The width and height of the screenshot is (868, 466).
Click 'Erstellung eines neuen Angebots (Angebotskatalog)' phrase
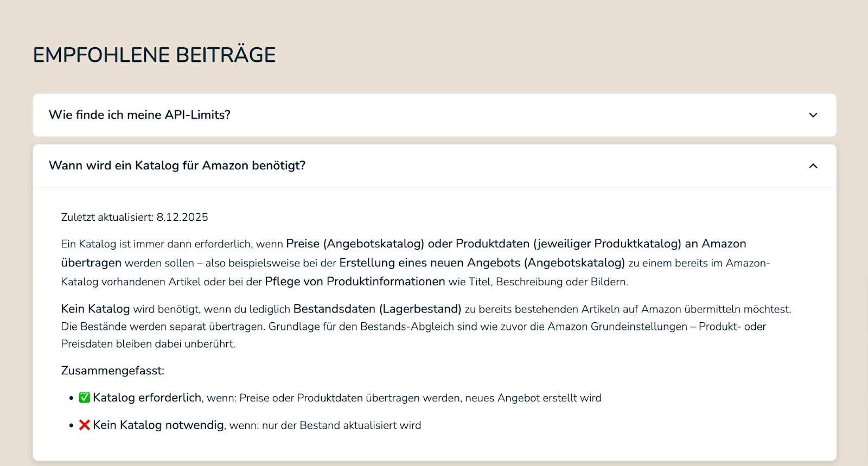pyautogui.click(x=482, y=263)
